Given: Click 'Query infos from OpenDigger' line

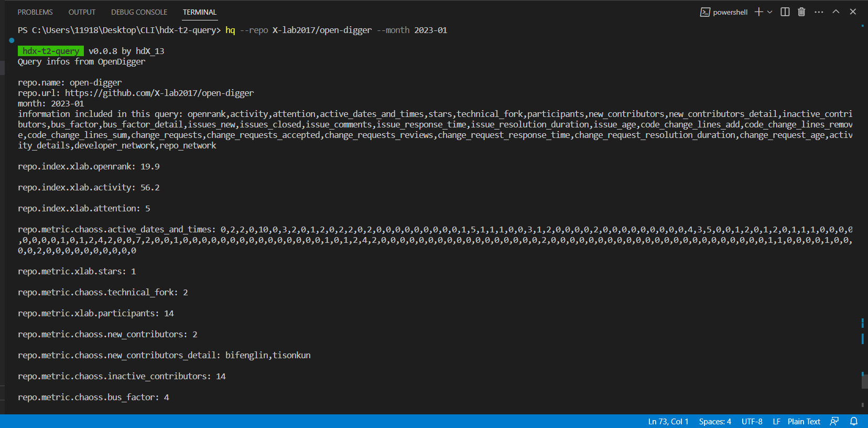Looking at the screenshot, I should pyautogui.click(x=82, y=61).
